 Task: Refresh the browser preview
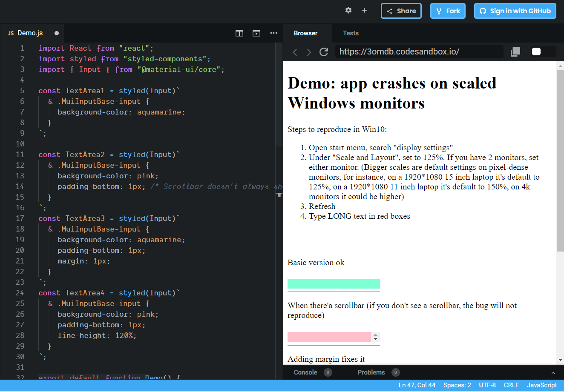pos(323,52)
